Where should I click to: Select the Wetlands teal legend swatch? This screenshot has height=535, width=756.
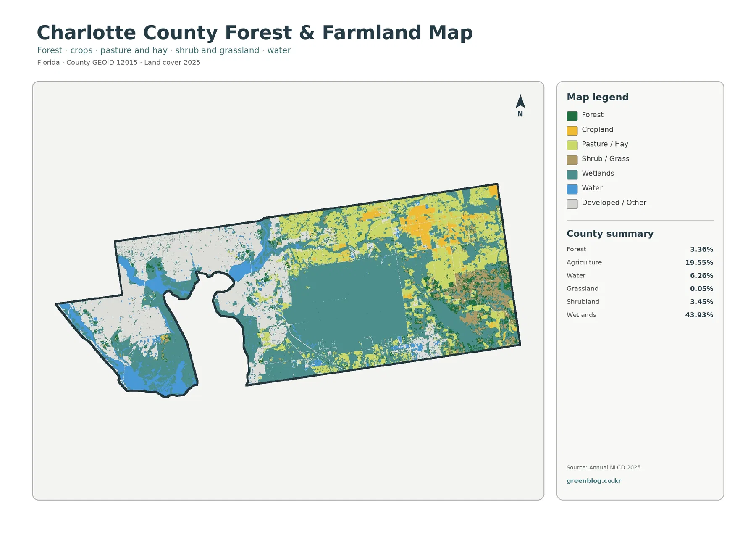click(x=572, y=175)
